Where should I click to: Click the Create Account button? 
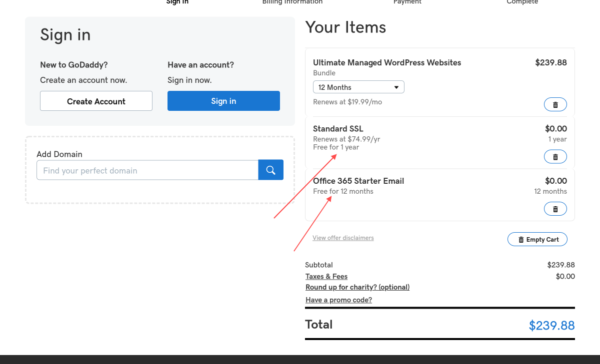coord(96,101)
